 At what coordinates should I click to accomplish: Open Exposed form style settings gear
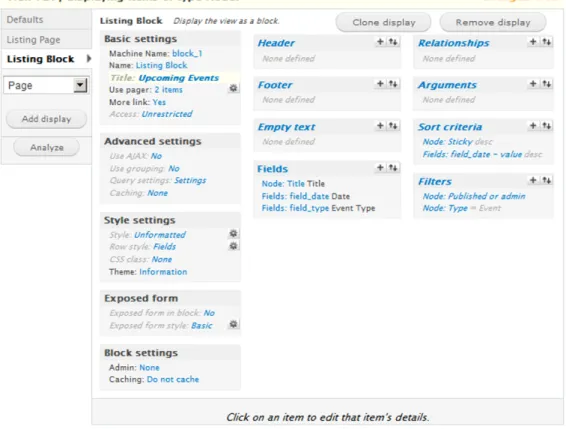pos(234,324)
